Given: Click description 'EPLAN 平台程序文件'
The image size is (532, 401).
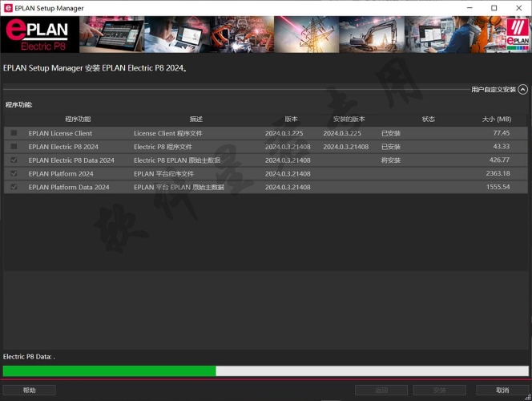Looking at the screenshot, I should click(163, 174).
